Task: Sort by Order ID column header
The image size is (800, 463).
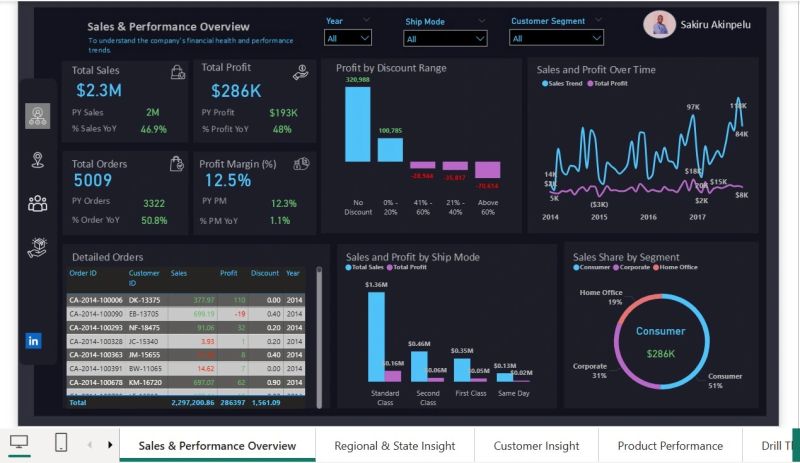Action: click(x=83, y=273)
